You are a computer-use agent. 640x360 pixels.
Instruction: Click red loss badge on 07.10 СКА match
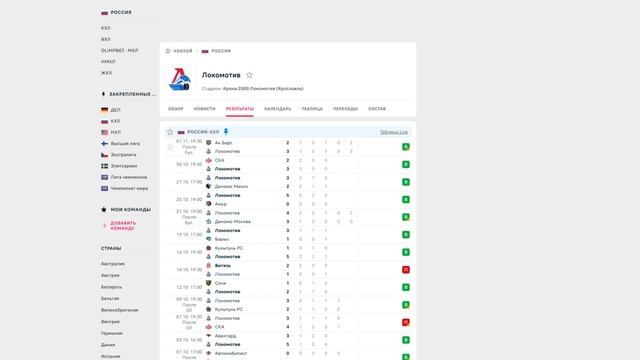pos(406,322)
